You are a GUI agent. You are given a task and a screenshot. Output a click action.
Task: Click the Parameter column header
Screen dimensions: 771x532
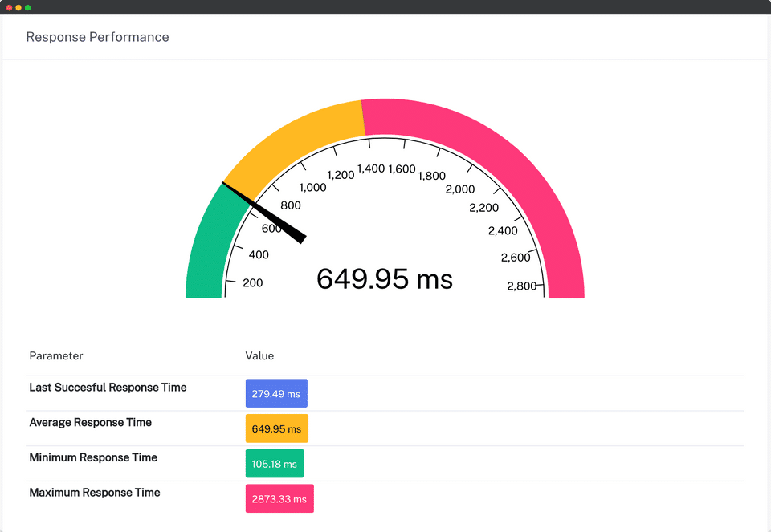pos(56,355)
